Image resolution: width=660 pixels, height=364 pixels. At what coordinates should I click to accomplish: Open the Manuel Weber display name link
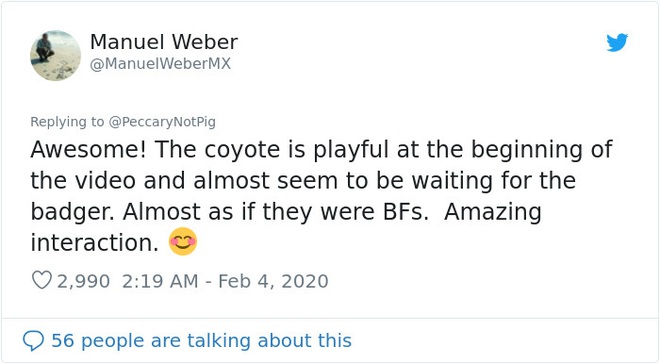click(x=164, y=42)
